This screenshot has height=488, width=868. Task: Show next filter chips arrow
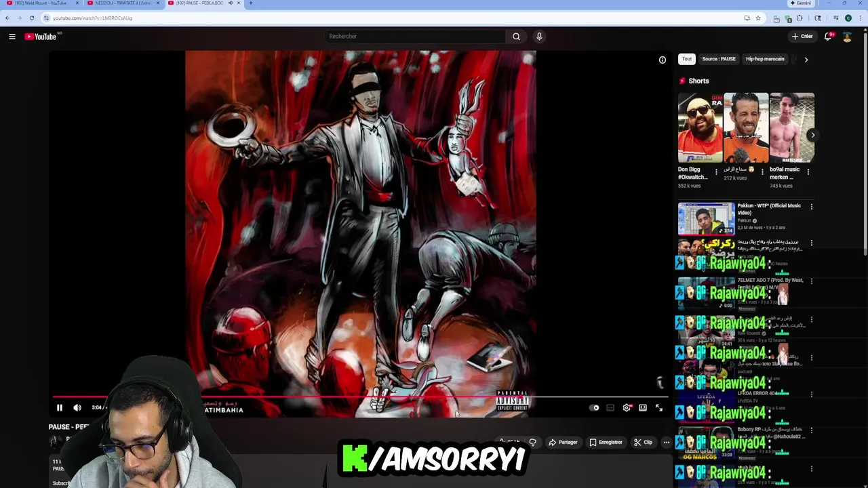click(806, 60)
